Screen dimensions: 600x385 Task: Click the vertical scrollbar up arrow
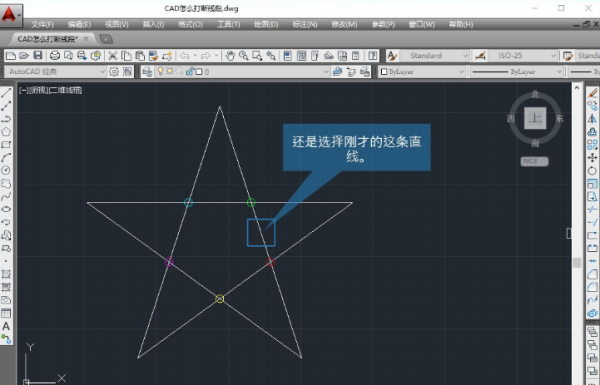tap(577, 88)
